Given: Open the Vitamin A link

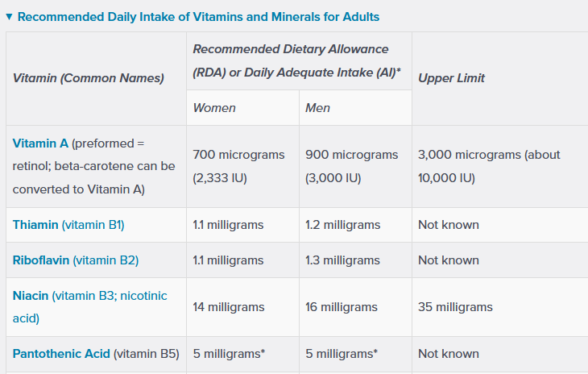Looking at the screenshot, I should point(40,143).
